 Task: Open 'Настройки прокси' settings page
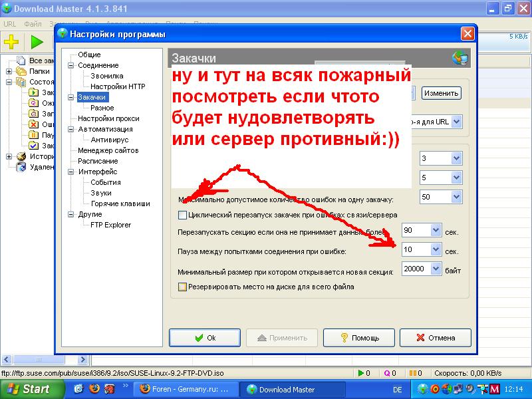[108, 118]
